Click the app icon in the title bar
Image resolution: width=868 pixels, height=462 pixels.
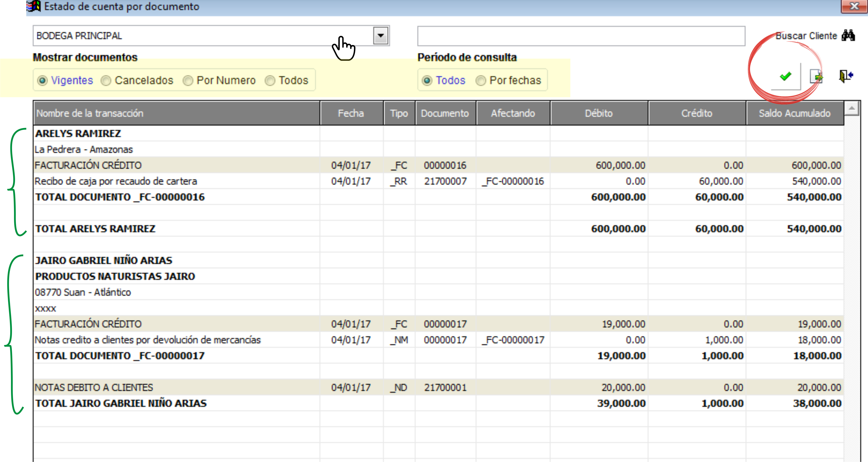[x=34, y=6]
